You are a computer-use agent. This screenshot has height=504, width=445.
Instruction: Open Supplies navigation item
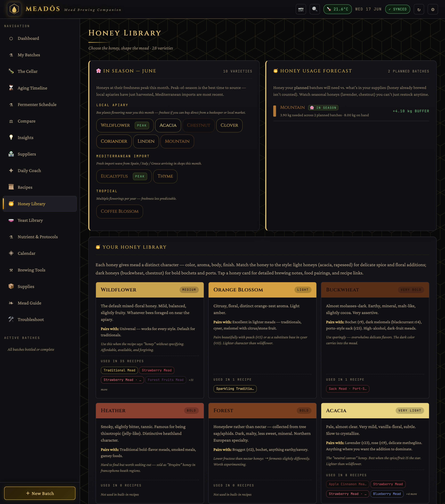(x=40, y=286)
